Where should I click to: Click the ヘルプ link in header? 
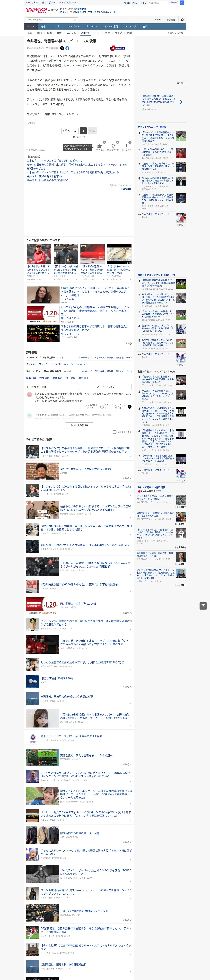143,3
